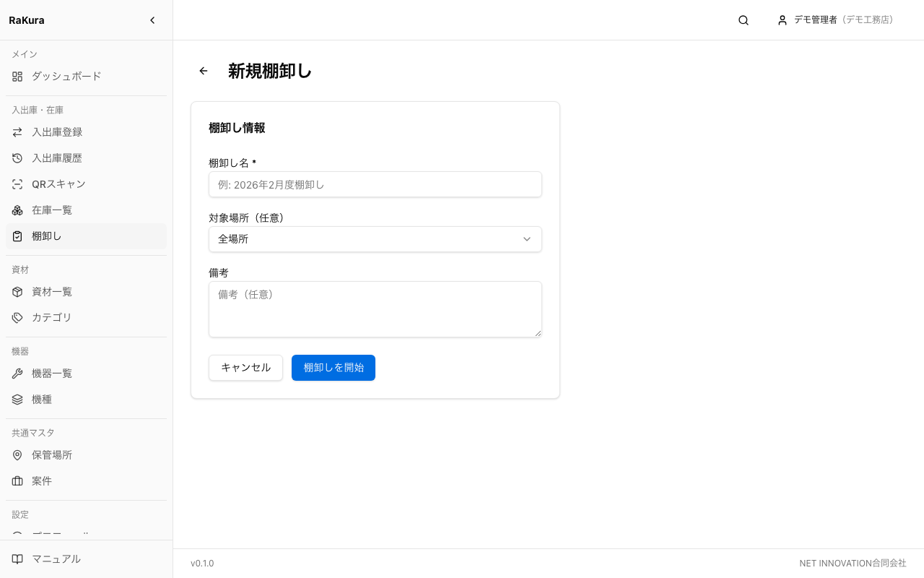Expand the 全場所 dropdown chevron arrow
This screenshot has width=924, height=578.
[x=527, y=239]
